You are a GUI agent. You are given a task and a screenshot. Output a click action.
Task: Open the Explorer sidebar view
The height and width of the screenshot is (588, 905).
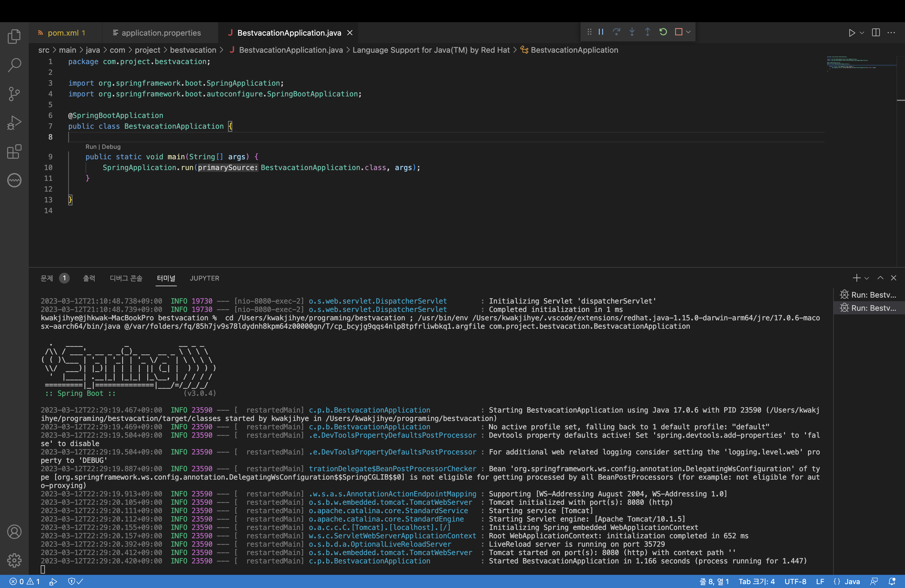[14, 36]
